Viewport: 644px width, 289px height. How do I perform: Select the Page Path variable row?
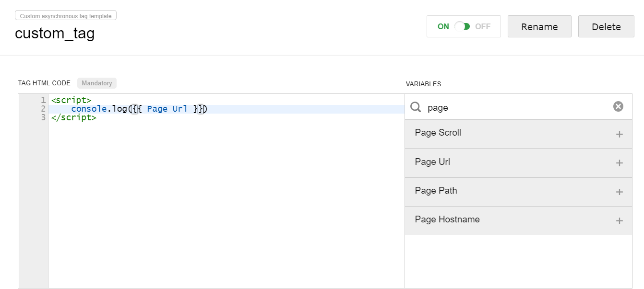point(518,192)
